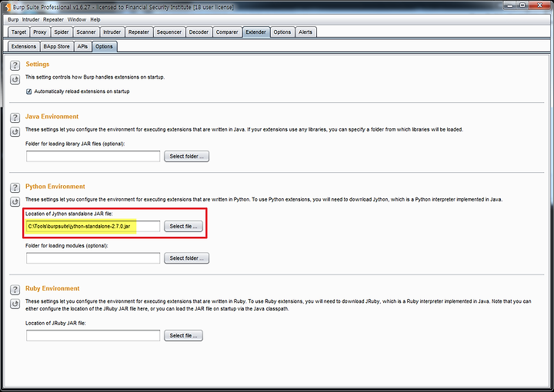
Task: Click the Python Environment heading
Action: [55, 186]
